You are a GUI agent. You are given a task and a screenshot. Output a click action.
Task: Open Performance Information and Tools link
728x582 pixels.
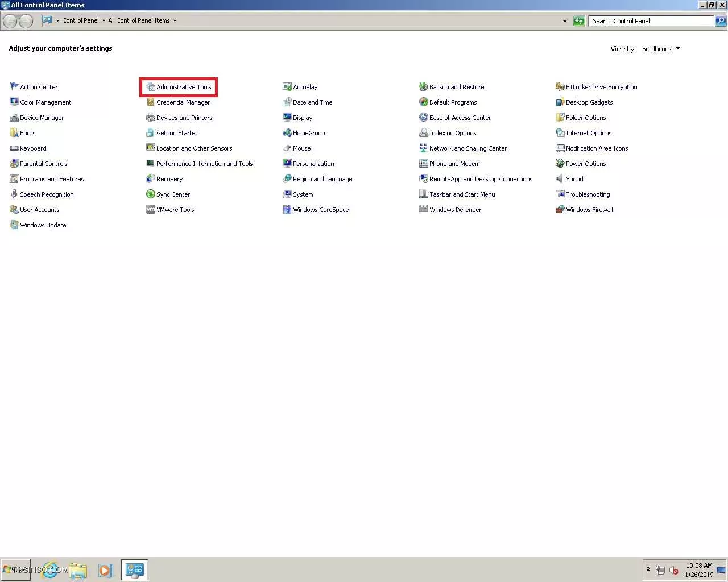[x=205, y=164]
